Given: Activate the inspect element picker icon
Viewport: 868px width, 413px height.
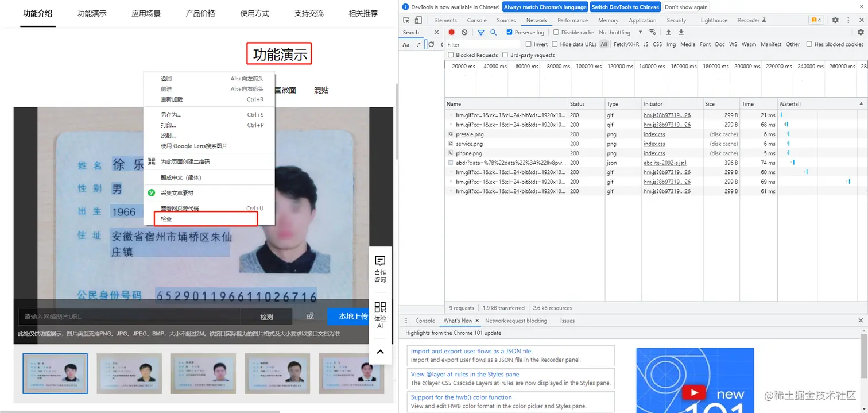Looking at the screenshot, I should pos(406,20).
